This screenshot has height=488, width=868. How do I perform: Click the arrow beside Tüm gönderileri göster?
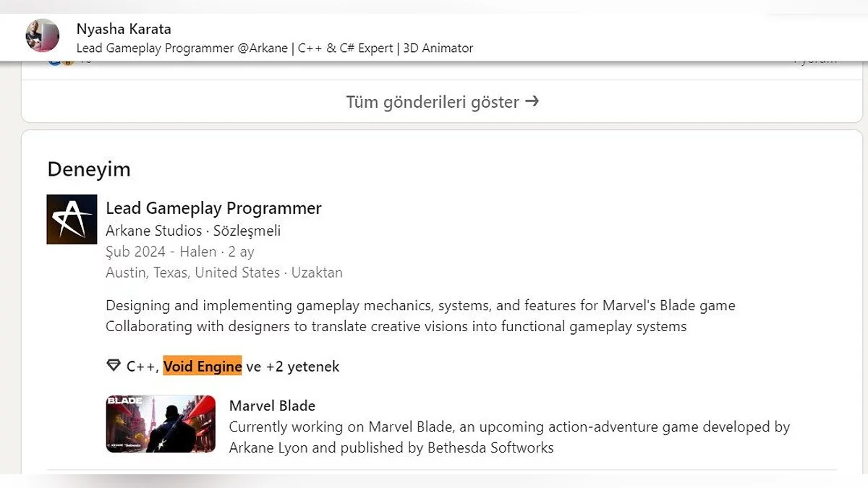pyautogui.click(x=532, y=101)
